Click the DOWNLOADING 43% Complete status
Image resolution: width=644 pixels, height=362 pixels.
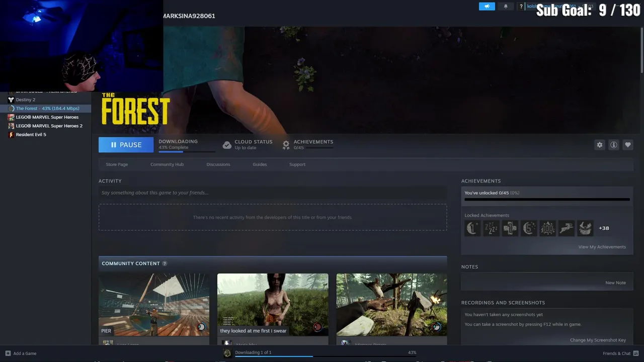[178, 144]
